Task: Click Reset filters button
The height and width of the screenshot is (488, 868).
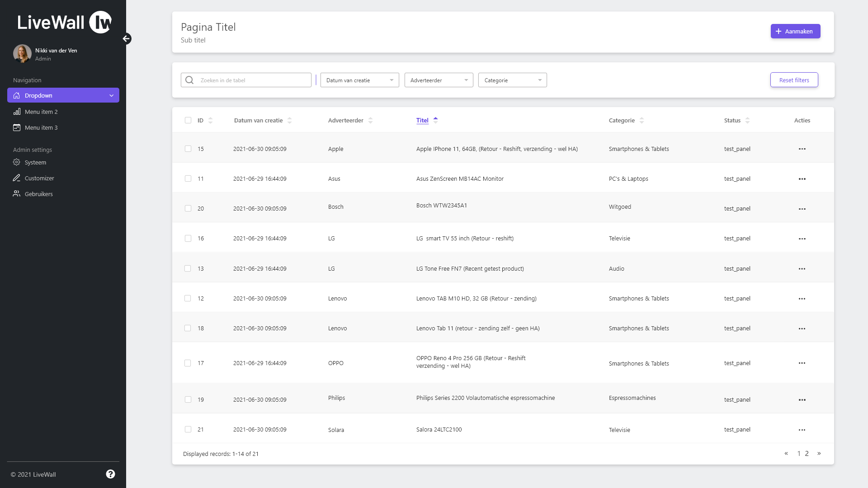Action: [x=794, y=80]
